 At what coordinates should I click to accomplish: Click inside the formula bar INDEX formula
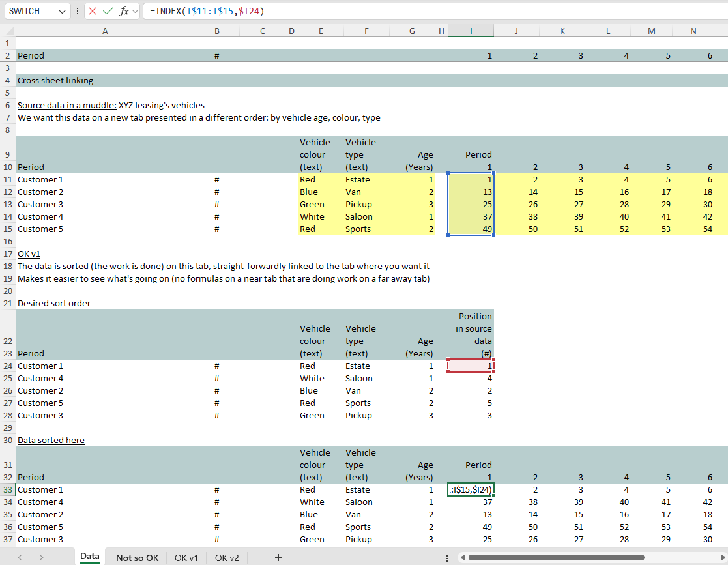[205, 11]
